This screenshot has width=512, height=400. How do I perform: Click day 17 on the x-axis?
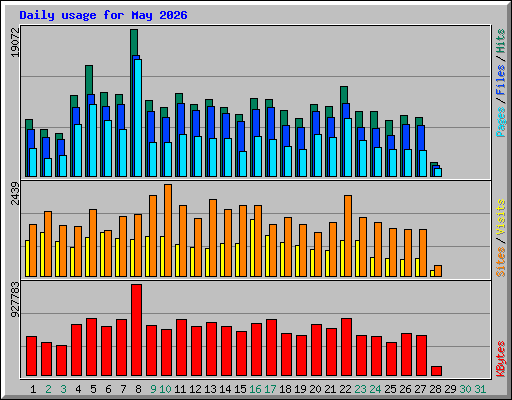(270, 389)
